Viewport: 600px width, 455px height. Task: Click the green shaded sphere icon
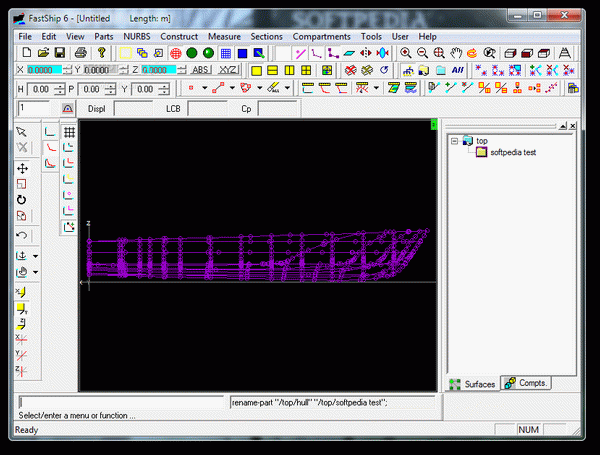[x=209, y=53]
